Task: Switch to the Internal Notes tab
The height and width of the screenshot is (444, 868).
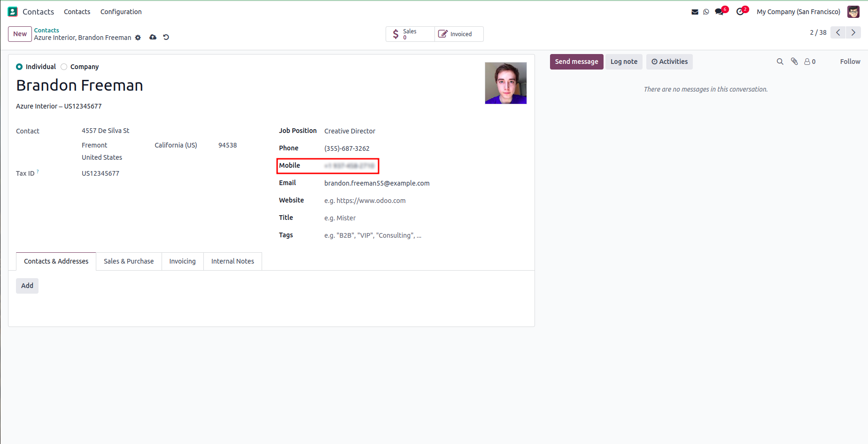Action: (x=232, y=261)
